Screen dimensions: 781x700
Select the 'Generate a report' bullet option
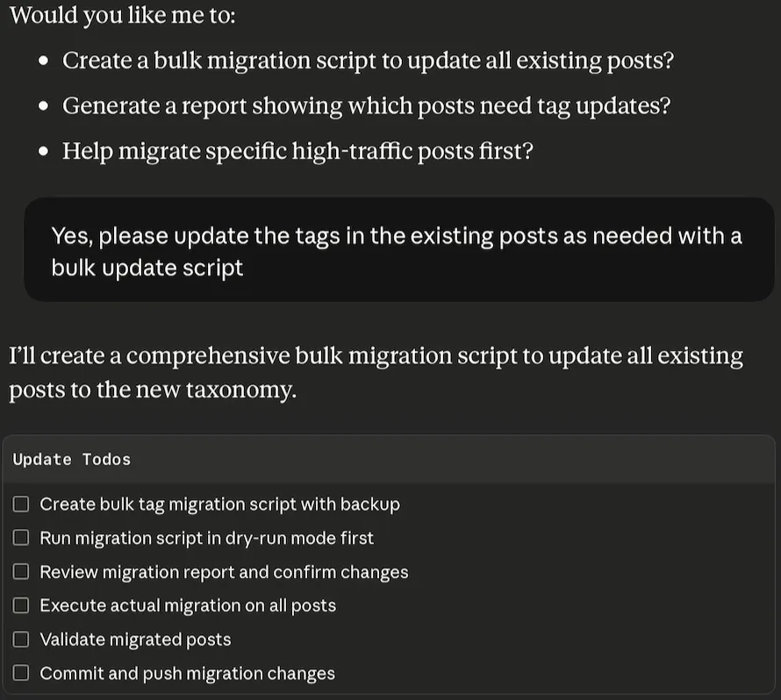(366, 106)
